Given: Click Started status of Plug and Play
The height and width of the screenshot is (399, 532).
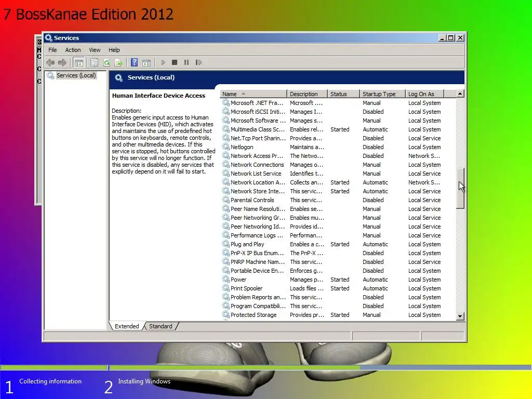Looking at the screenshot, I should point(340,244).
